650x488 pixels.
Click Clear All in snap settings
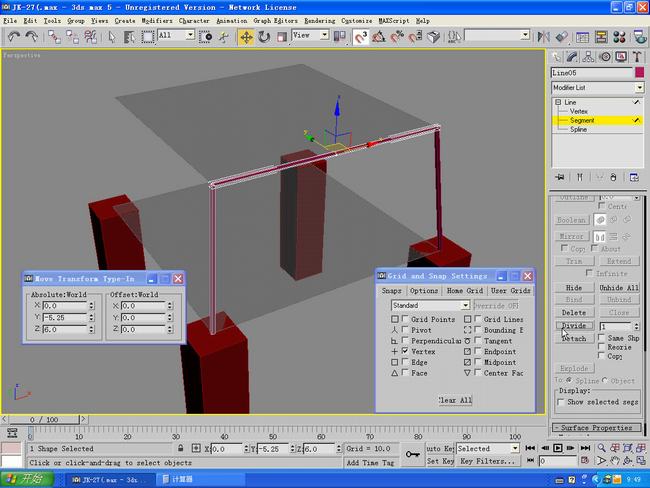point(455,400)
